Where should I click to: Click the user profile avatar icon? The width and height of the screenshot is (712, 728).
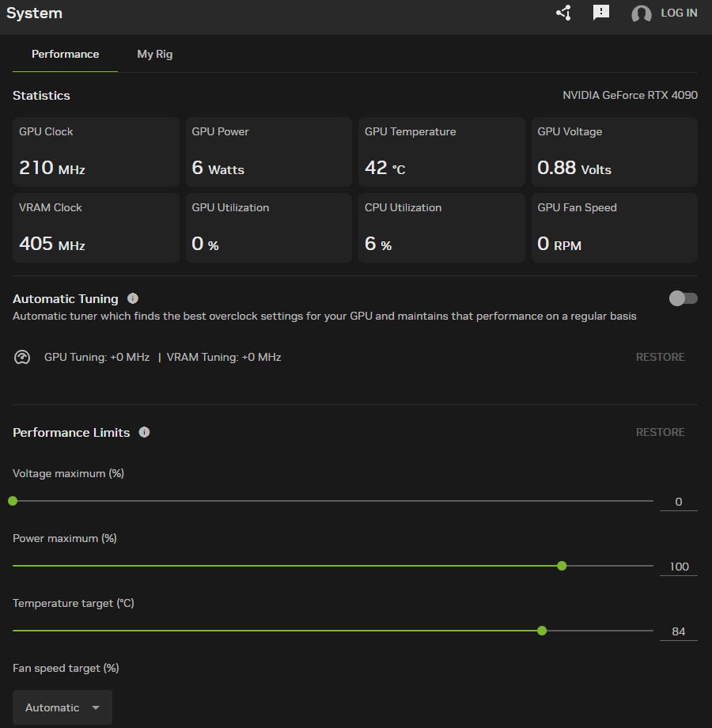[641, 13]
